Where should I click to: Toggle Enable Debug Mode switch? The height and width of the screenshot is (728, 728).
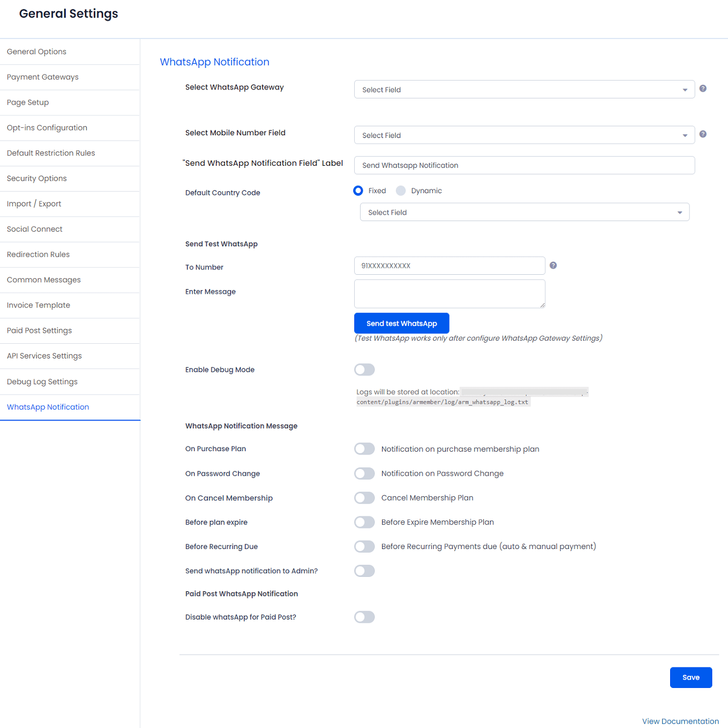[x=364, y=370]
